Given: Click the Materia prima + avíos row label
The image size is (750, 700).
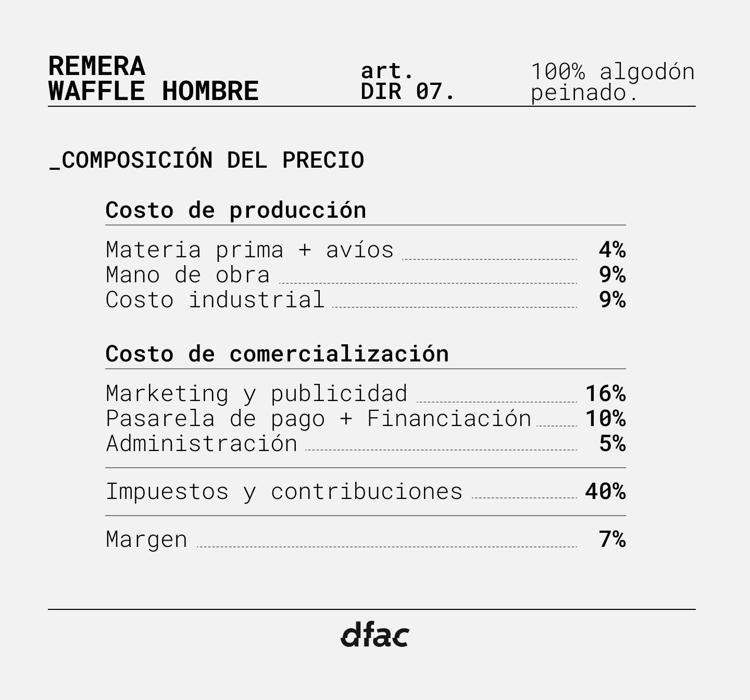Looking at the screenshot, I should click(249, 250).
